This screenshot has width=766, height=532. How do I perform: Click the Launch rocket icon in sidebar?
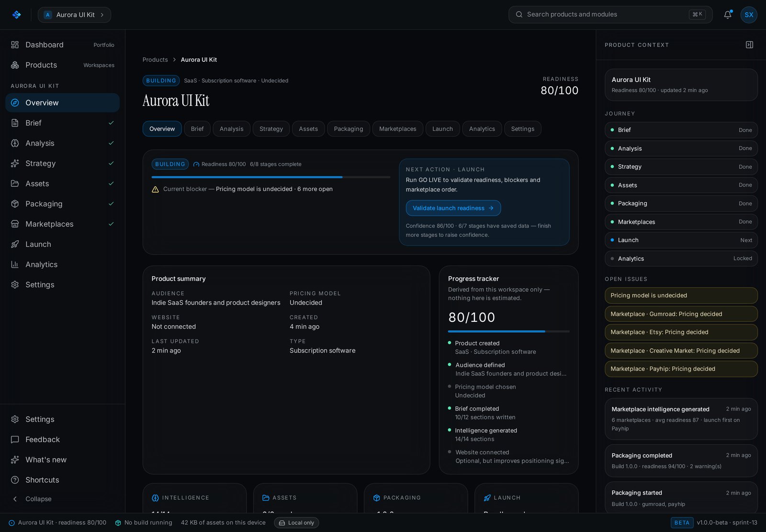click(15, 244)
